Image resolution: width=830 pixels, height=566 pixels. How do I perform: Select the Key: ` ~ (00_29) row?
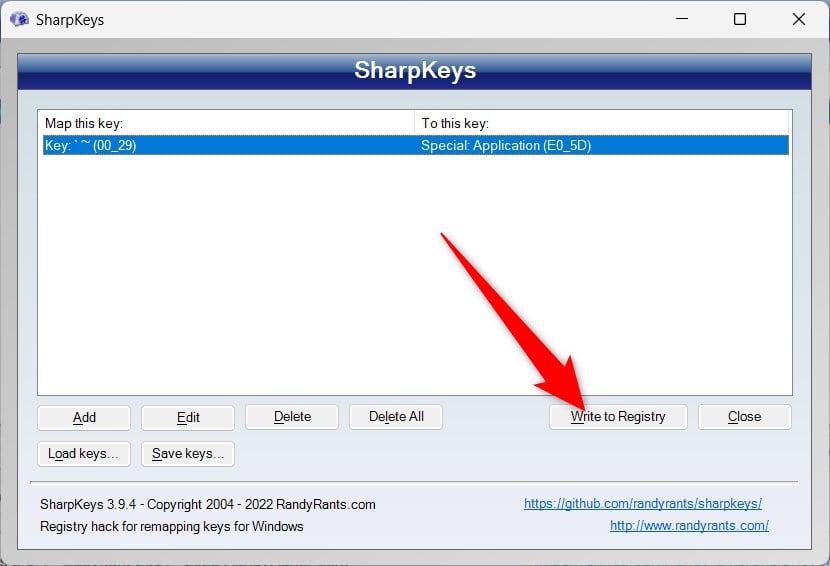416,146
